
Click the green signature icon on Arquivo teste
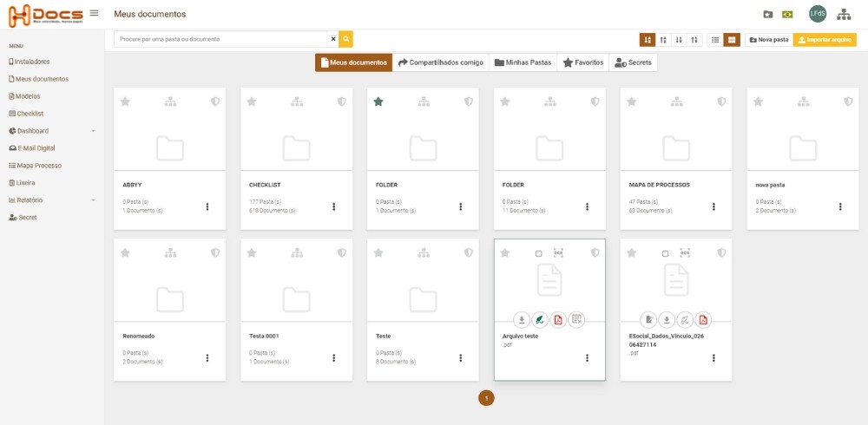coord(540,319)
